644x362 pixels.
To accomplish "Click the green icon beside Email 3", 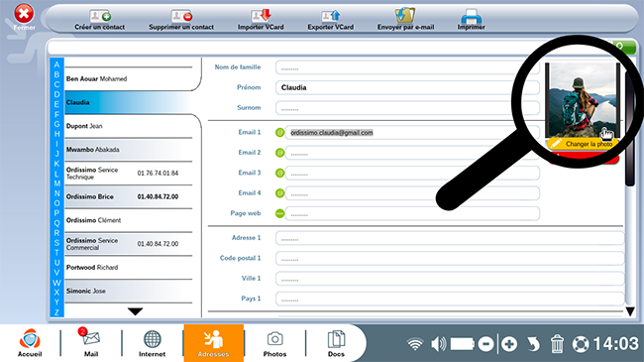I will click(279, 173).
